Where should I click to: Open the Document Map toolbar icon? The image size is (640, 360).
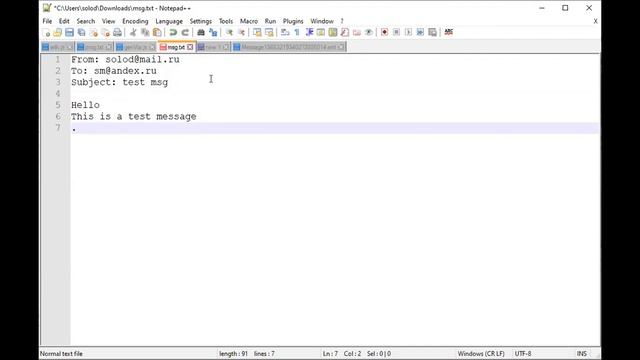point(333,33)
